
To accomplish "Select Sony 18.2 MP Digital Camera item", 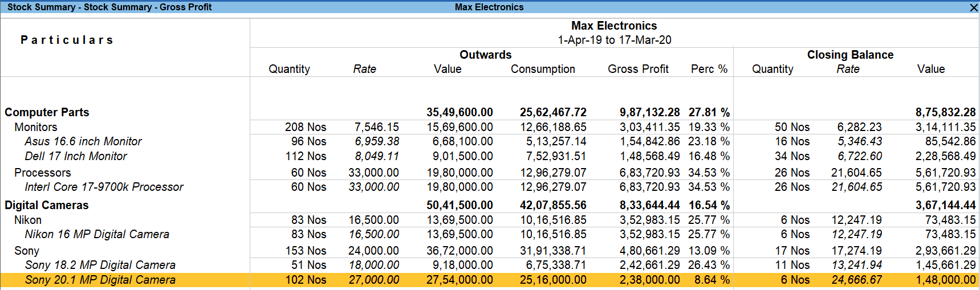I will point(100,265).
